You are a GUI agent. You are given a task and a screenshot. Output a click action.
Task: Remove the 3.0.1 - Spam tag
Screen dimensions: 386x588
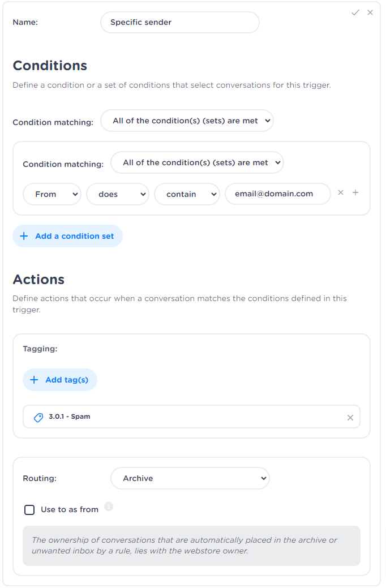pyautogui.click(x=350, y=418)
